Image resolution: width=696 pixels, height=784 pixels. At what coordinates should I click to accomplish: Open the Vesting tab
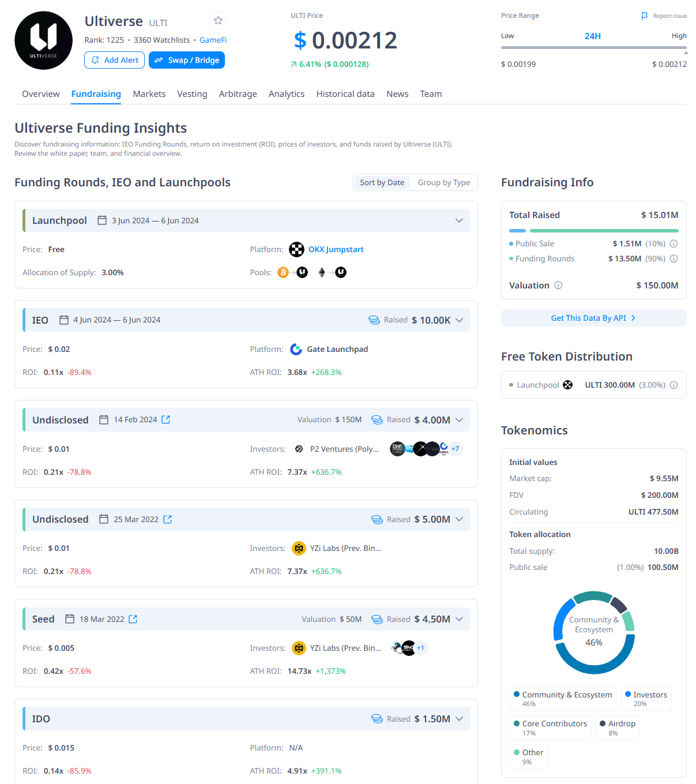pyautogui.click(x=192, y=94)
